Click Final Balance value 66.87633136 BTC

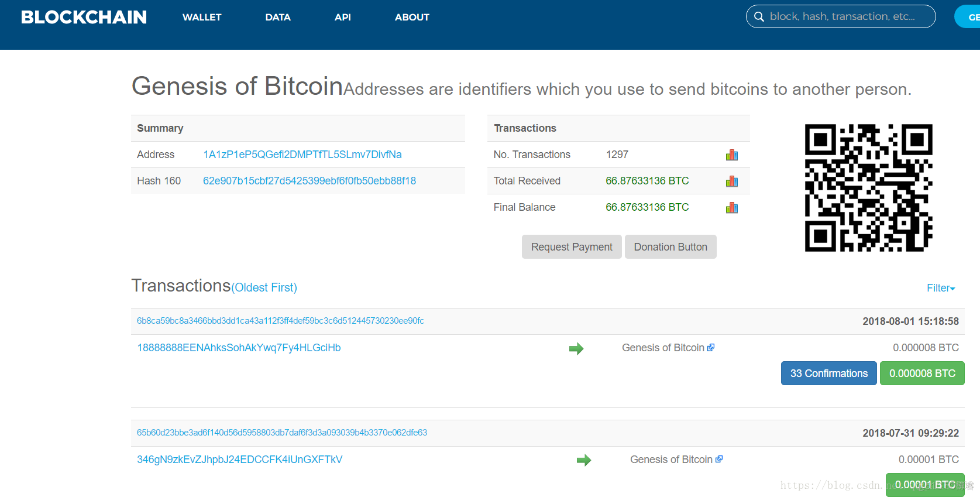coord(647,207)
